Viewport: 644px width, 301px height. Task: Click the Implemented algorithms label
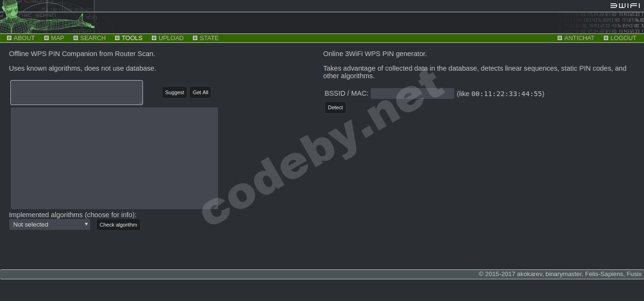tap(73, 215)
